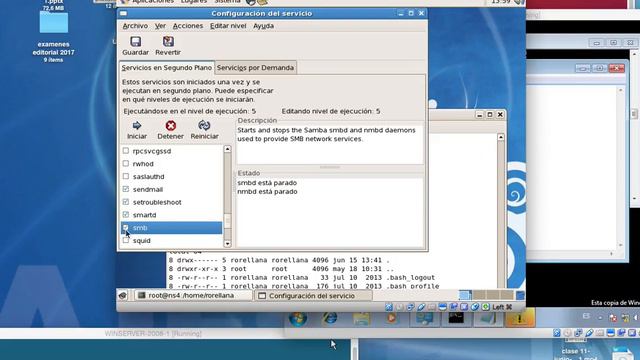This screenshot has height=360, width=640.
Task: Click Configuración del servicio taskbar button
Action: (x=313, y=296)
